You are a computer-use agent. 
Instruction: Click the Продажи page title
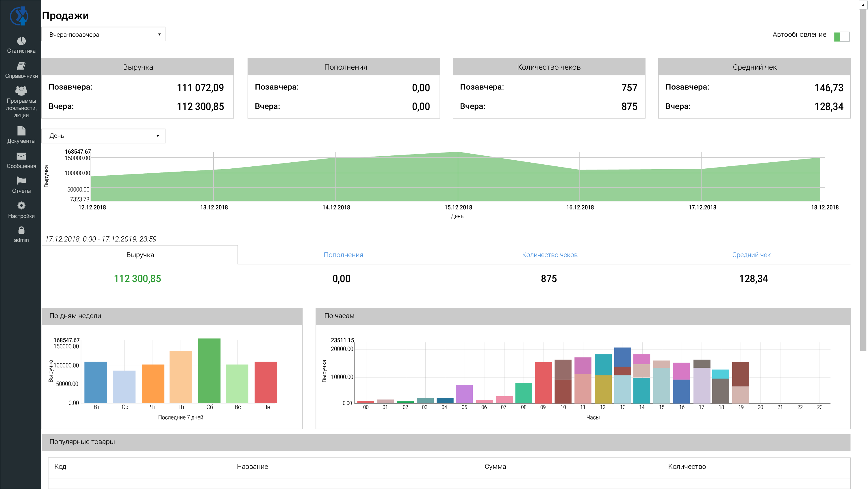pyautogui.click(x=65, y=16)
